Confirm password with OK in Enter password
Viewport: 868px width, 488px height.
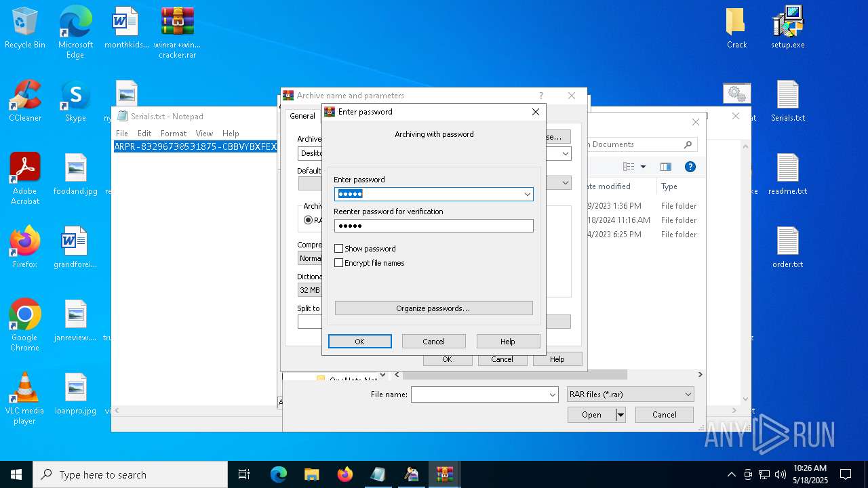(360, 342)
